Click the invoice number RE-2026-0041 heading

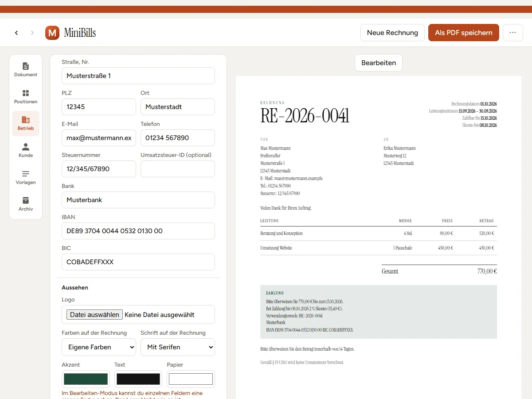(x=305, y=116)
